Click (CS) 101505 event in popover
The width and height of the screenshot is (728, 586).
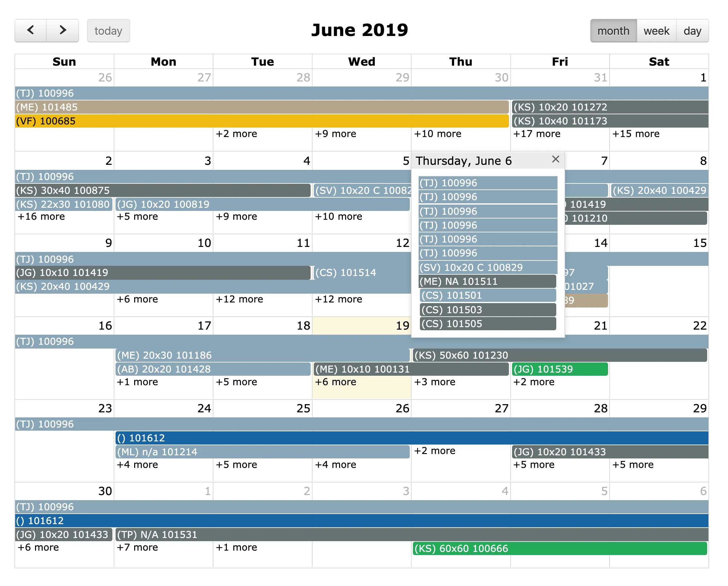pyautogui.click(x=487, y=324)
